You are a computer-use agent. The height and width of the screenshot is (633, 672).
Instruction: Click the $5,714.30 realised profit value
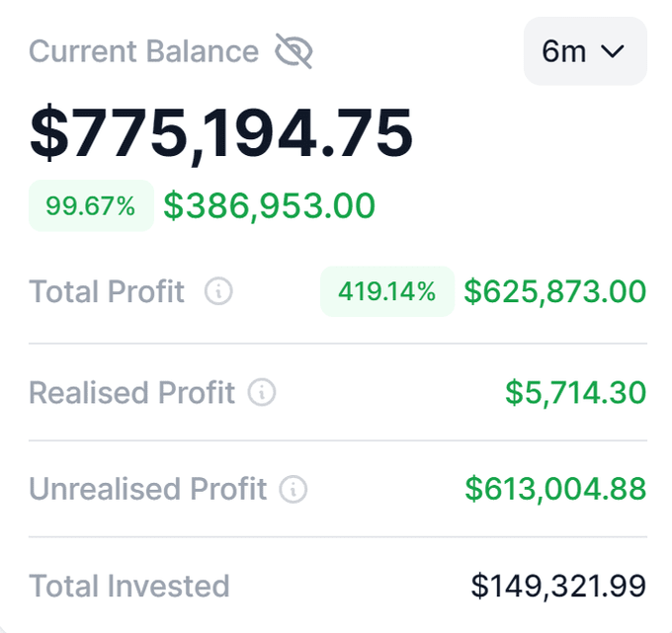[x=576, y=393]
